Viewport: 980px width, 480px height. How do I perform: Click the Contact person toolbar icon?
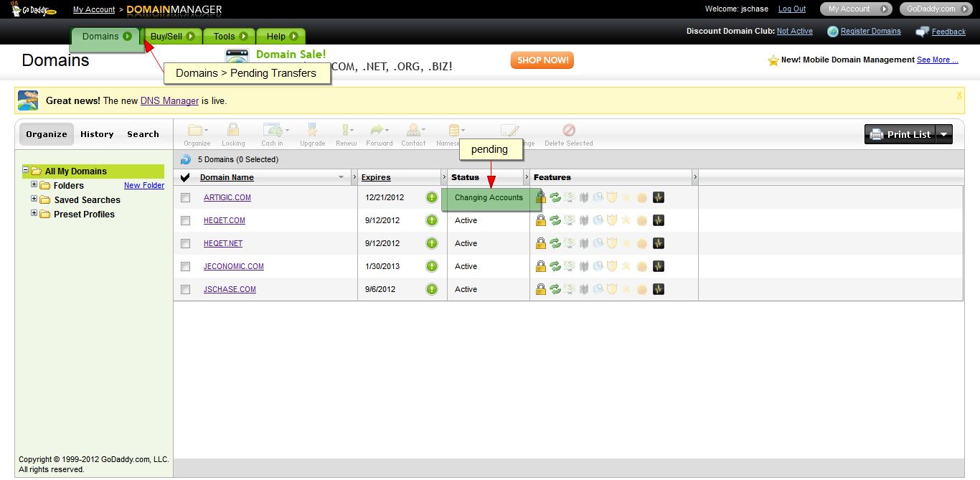(x=413, y=131)
